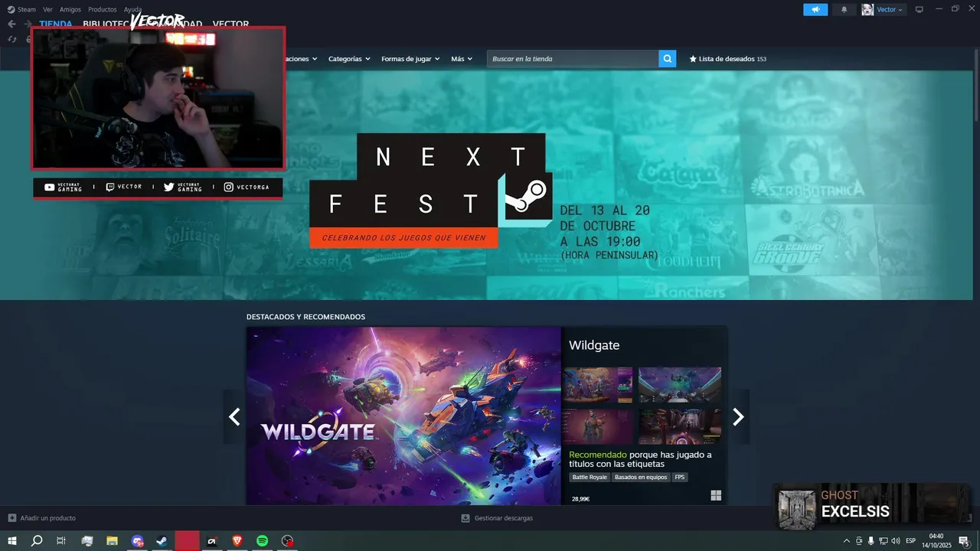Open Windows taskbar search

coord(37,541)
